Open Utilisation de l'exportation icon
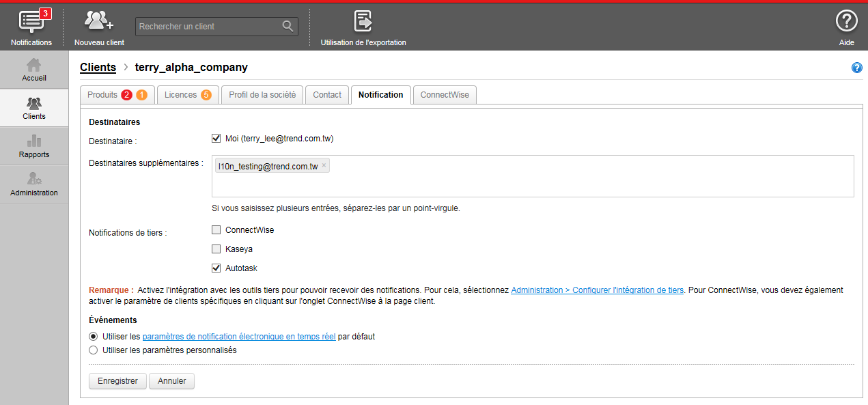 [363, 22]
